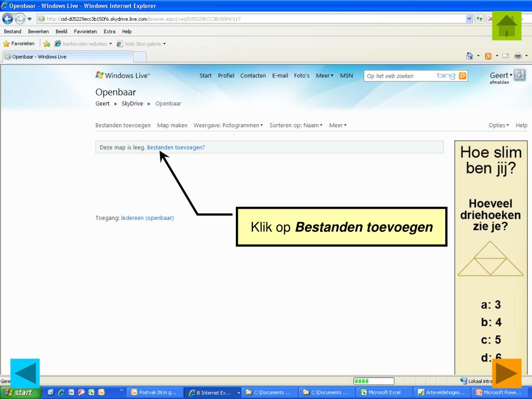Click the Windows start button

[20, 393]
